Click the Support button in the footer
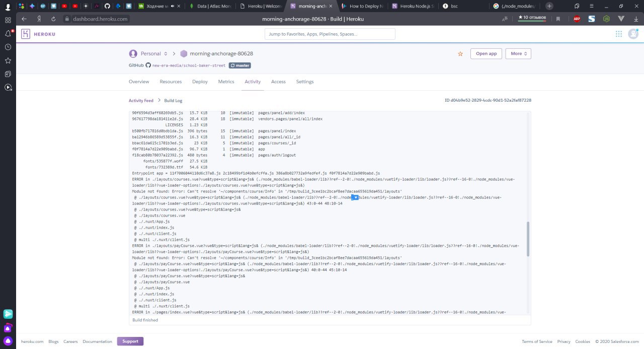This screenshot has height=349, width=644. coord(130,341)
